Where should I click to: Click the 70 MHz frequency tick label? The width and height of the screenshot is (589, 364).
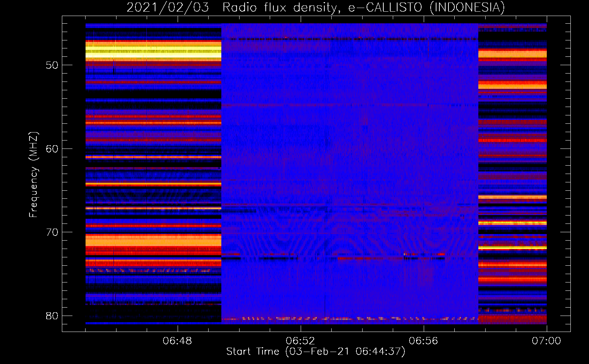pyautogui.click(x=52, y=232)
